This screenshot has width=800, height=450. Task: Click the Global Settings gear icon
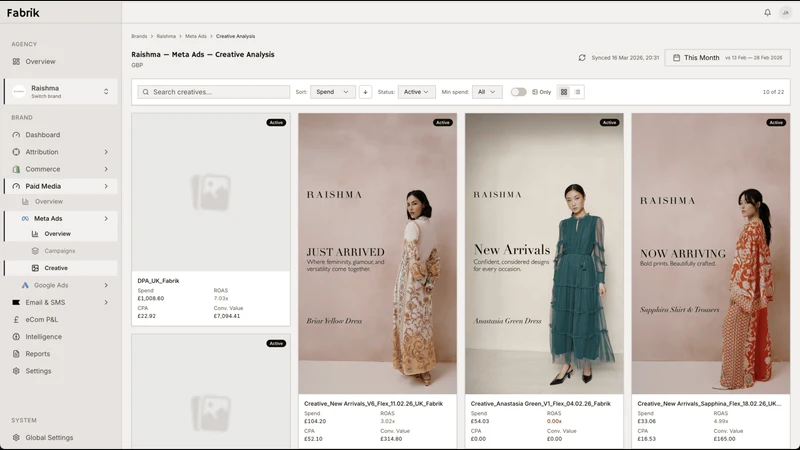pos(16,437)
